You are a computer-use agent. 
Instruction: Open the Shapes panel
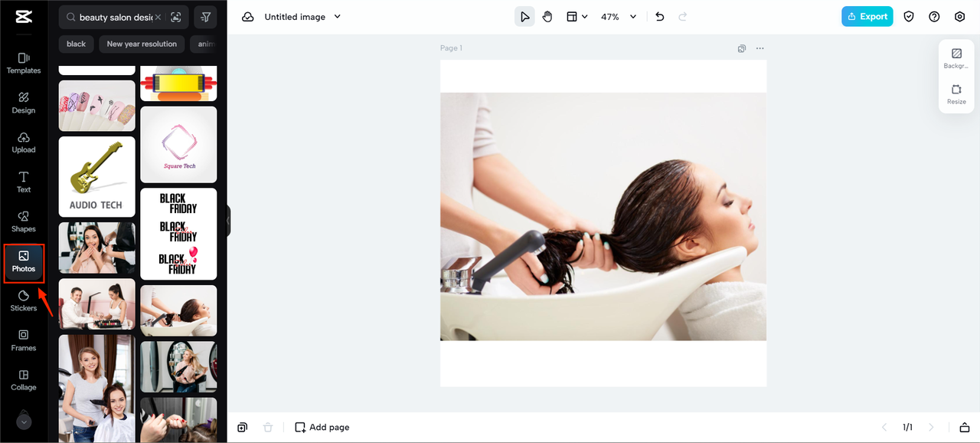pyautogui.click(x=24, y=221)
